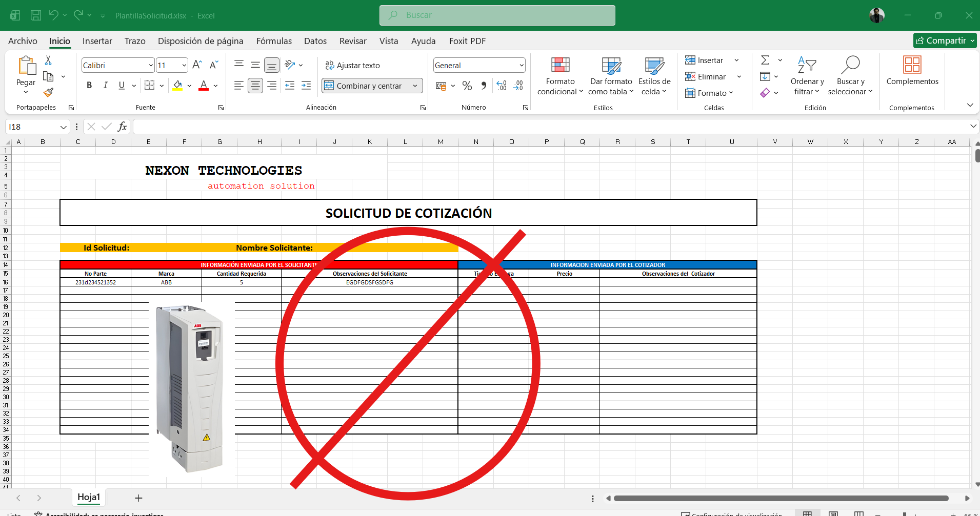This screenshot has height=516, width=980.
Task: Toggle bottom vertical alignment
Action: [272, 65]
